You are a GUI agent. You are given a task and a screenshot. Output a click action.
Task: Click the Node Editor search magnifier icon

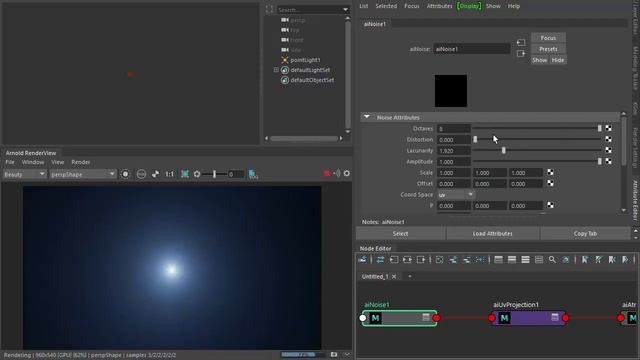click(552, 260)
